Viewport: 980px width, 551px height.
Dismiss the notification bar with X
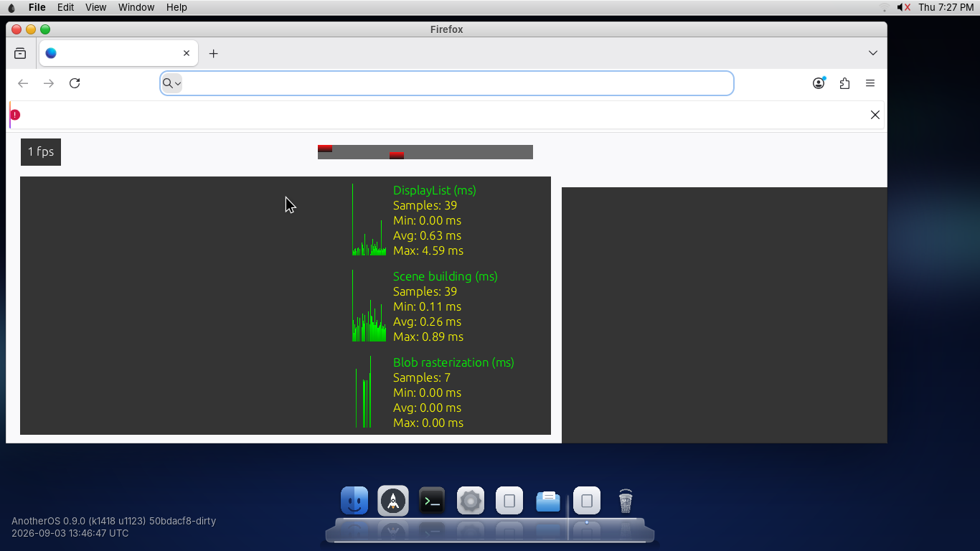pos(875,115)
